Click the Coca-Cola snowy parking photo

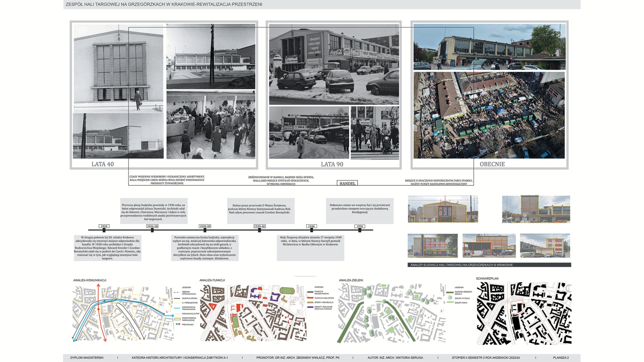tap(334, 64)
